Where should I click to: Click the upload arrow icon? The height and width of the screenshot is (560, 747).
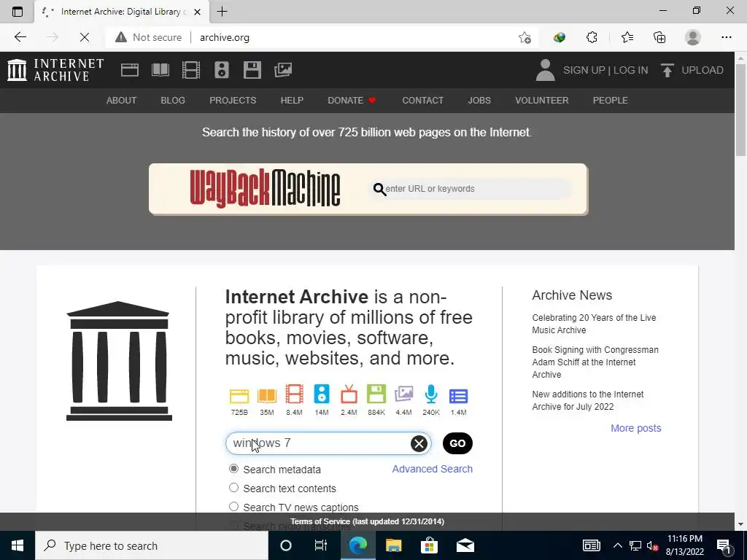tap(667, 70)
